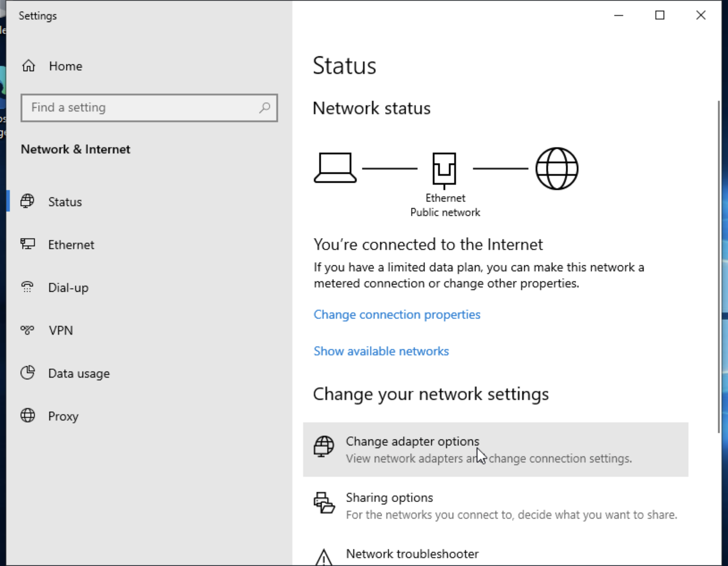Open Change connection properties link
The width and height of the screenshot is (728, 566).
pyautogui.click(x=397, y=314)
